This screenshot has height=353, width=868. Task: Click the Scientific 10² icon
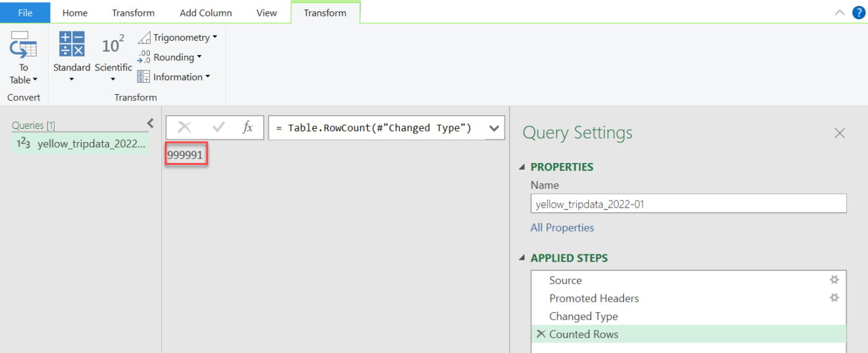(113, 45)
